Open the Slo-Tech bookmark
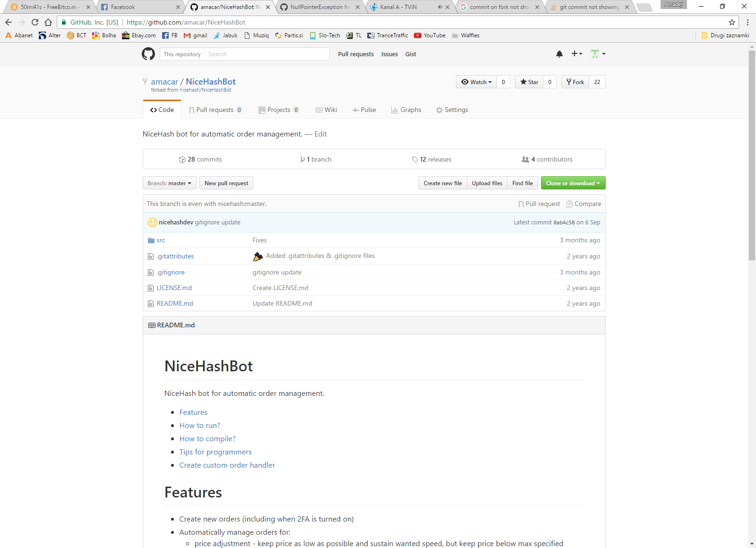 (325, 35)
